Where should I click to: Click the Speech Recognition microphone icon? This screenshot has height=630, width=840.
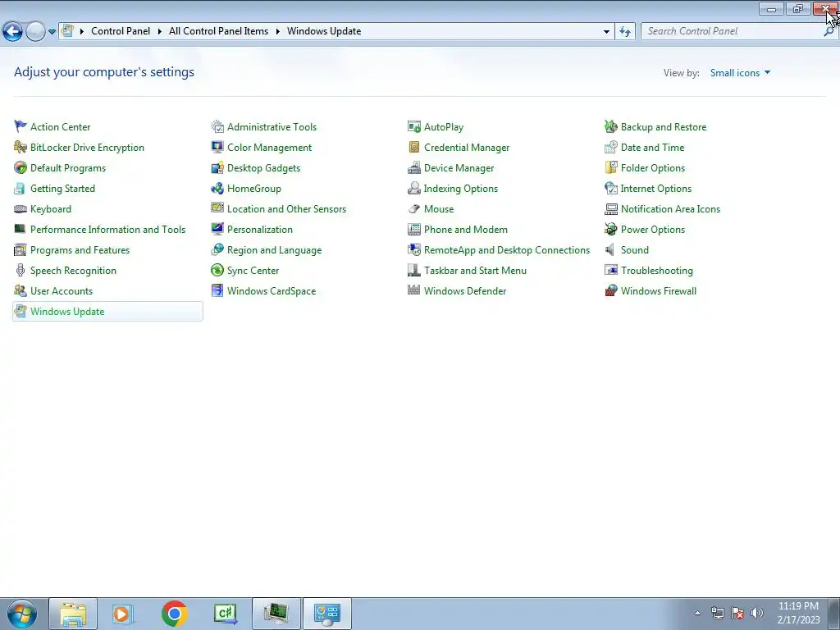point(21,271)
